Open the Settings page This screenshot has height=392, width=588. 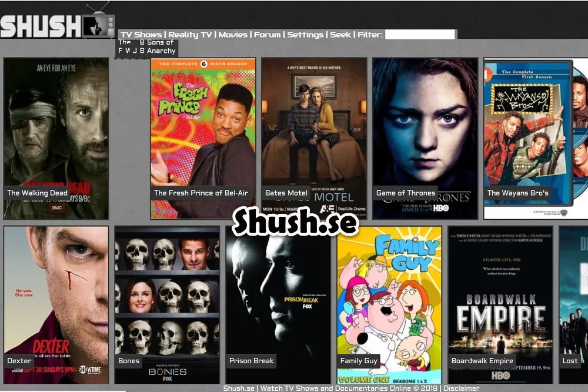coord(305,35)
